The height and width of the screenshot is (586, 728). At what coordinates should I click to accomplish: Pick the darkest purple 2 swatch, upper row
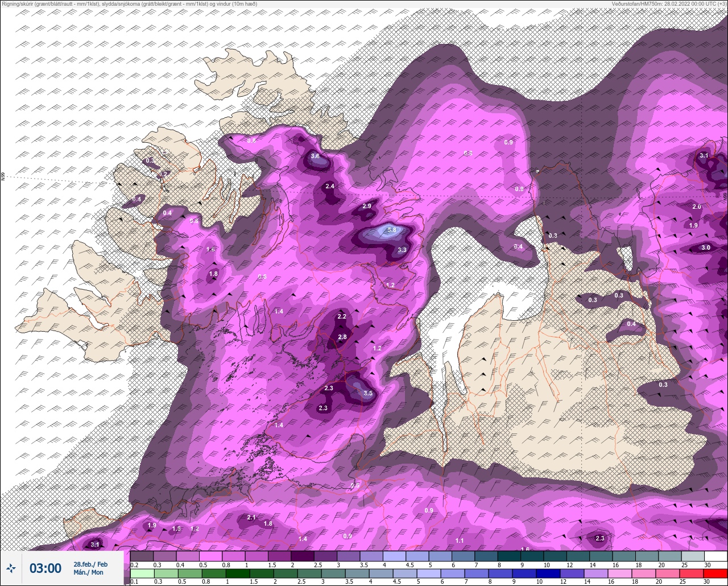[303, 556]
